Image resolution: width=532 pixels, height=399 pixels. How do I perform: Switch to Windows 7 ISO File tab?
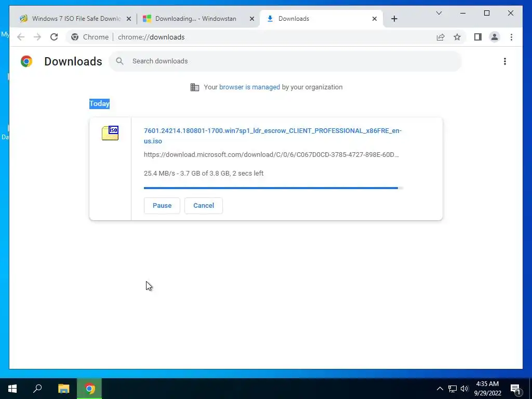73,19
